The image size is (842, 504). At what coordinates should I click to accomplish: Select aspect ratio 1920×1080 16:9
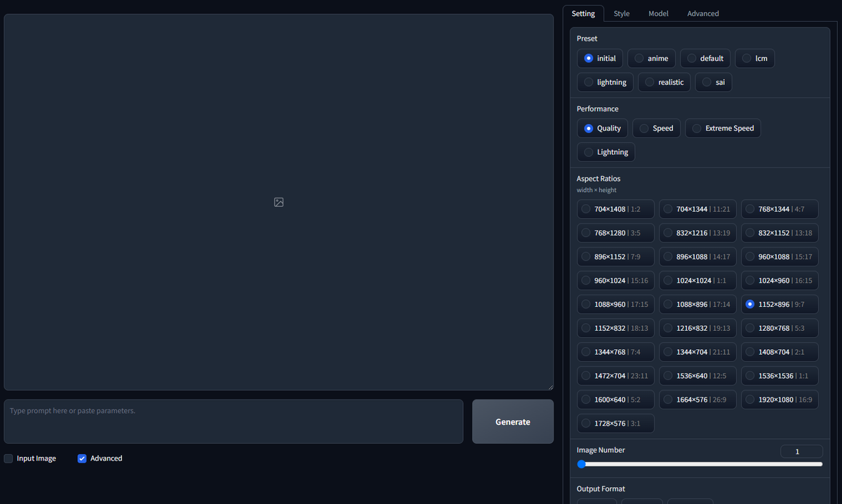pyautogui.click(x=780, y=400)
